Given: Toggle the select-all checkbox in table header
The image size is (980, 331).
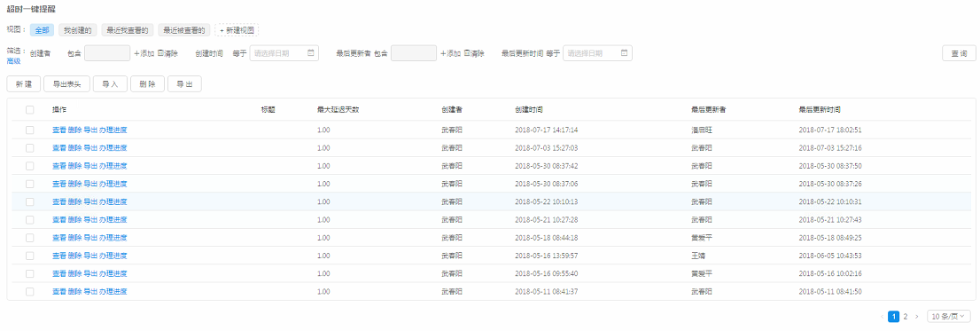Looking at the screenshot, I should 29,109.
